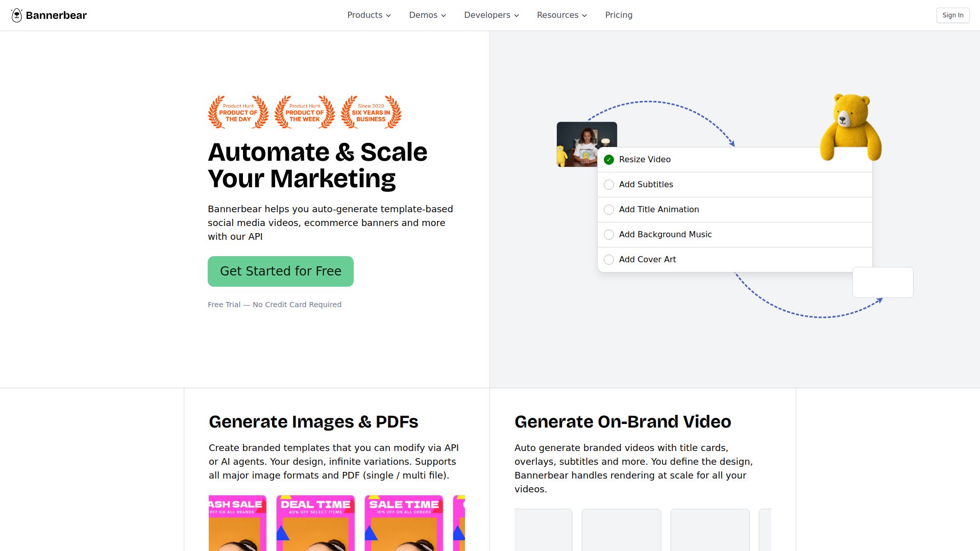Viewport: 980px width, 551px height.
Task: Click the Sign In button
Action: pos(953,15)
